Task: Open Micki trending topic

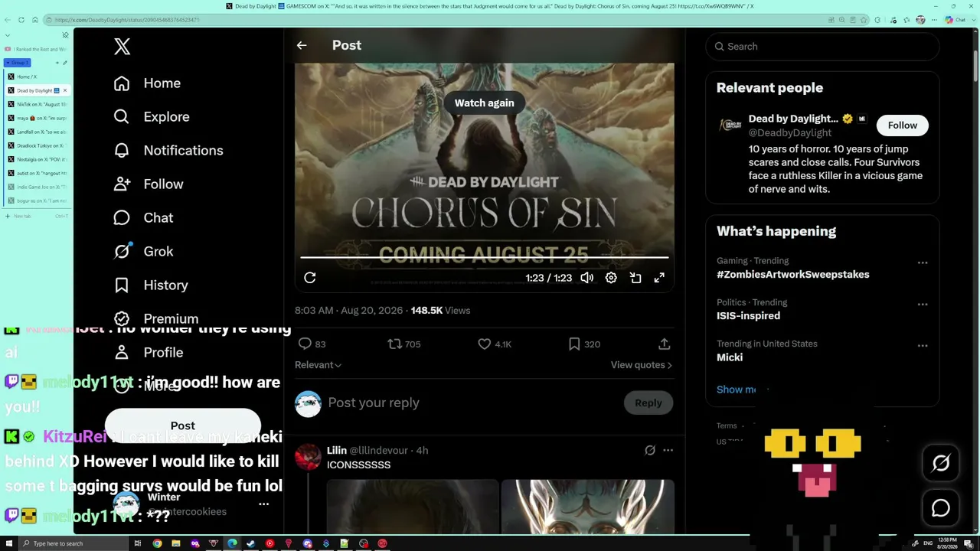Action: pyautogui.click(x=730, y=357)
